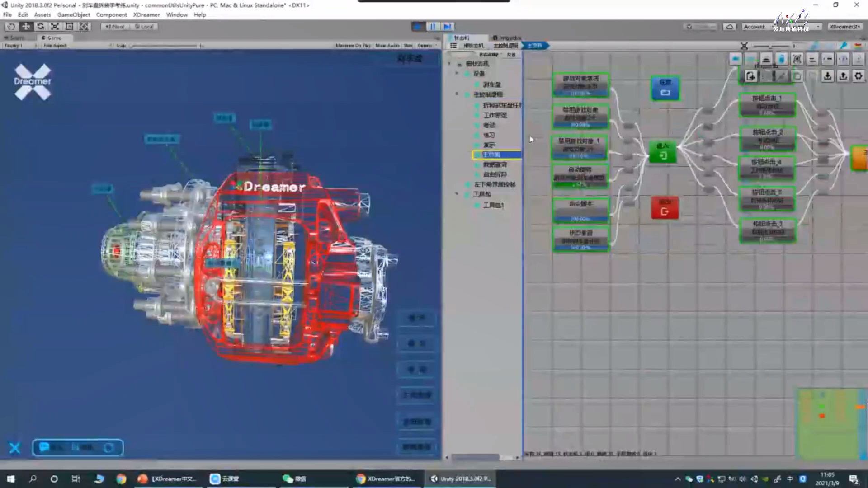
Task: Click the Play button to stop play mode
Action: [418, 27]
